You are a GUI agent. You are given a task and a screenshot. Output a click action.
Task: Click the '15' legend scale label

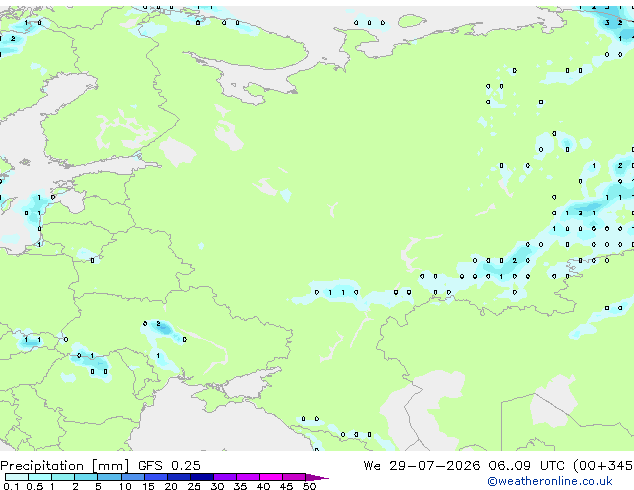[148, 486]
